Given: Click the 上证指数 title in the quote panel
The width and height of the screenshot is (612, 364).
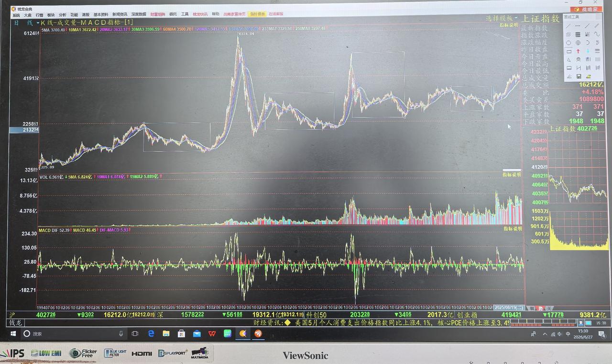Looking at the screenshot, I should click(541, 19).
